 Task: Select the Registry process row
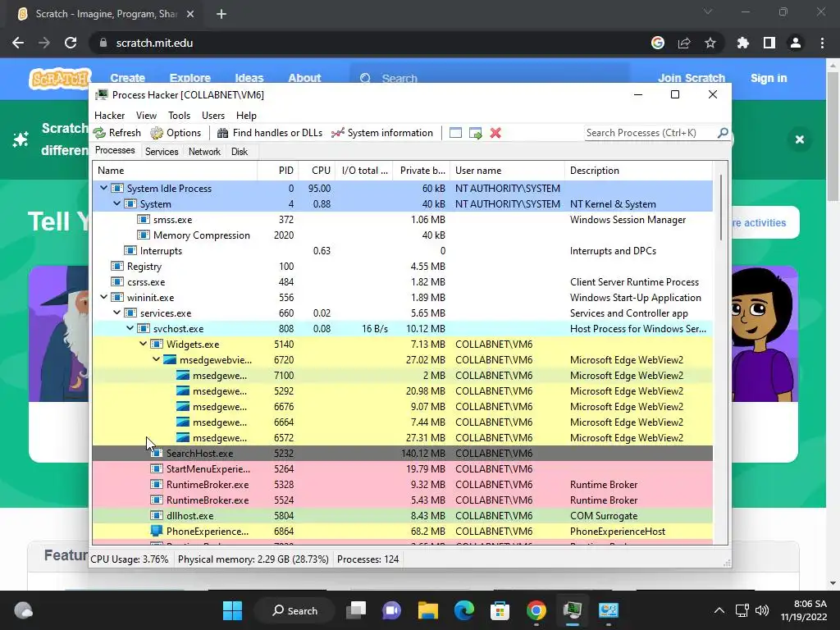402,267
